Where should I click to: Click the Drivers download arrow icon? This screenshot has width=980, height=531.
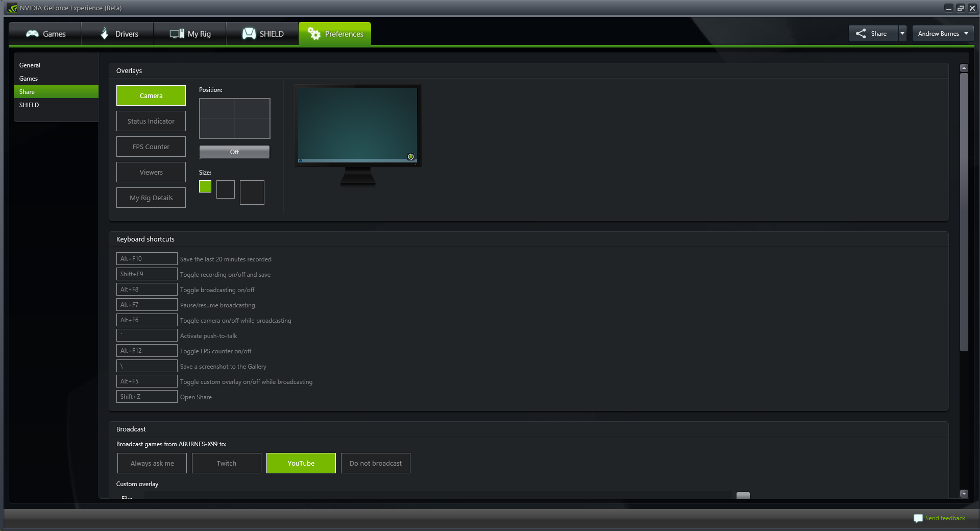coord(105,34)
